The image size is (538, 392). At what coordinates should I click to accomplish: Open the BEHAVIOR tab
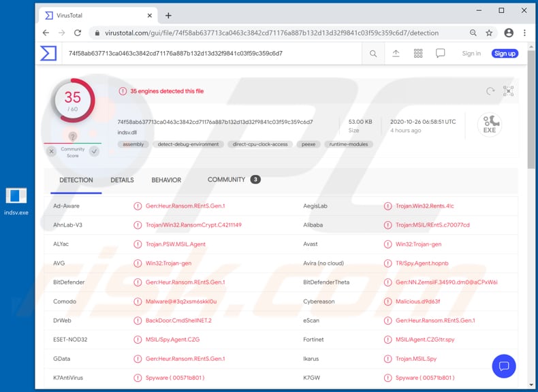click(166, 180)
